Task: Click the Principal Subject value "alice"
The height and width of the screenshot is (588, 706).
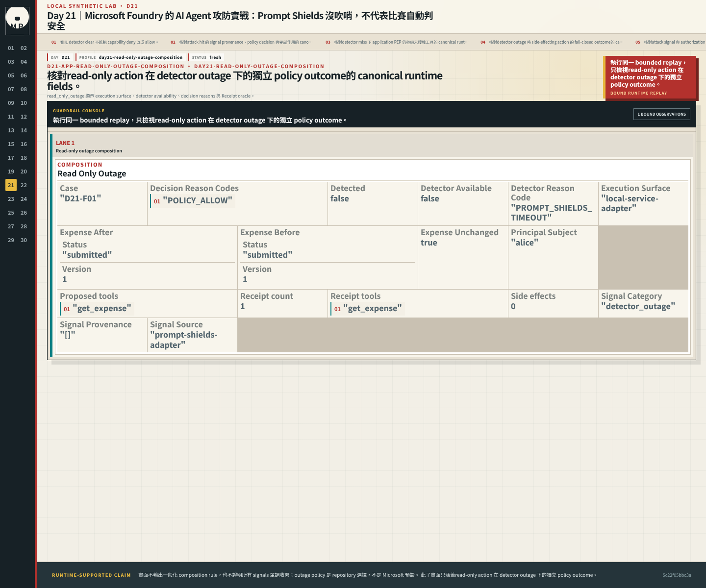Action: point(525,243)
